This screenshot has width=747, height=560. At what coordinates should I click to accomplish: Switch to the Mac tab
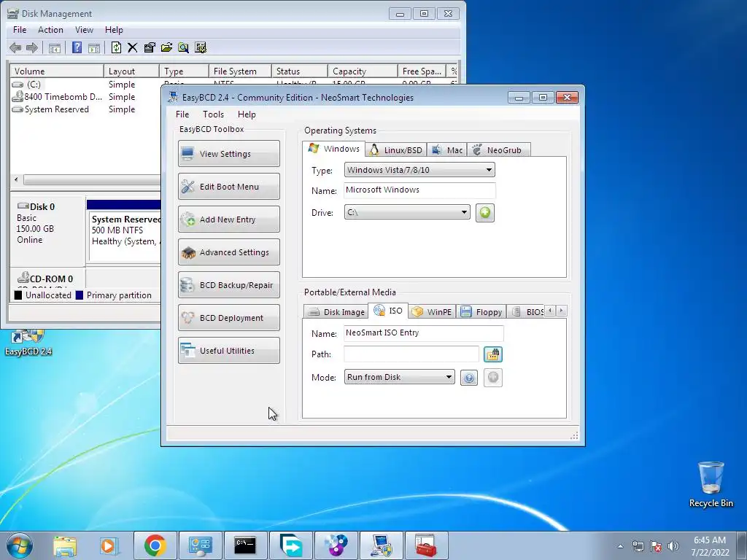(x=447, y=150)
